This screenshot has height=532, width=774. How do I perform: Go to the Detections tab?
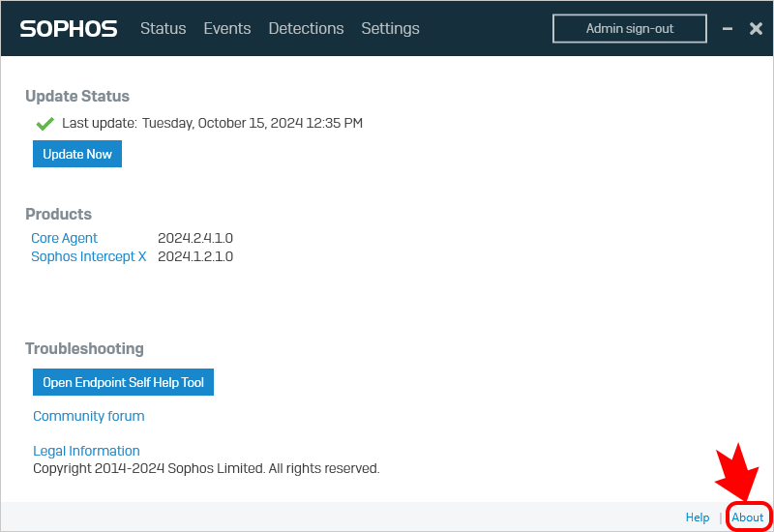click(306, 29)
